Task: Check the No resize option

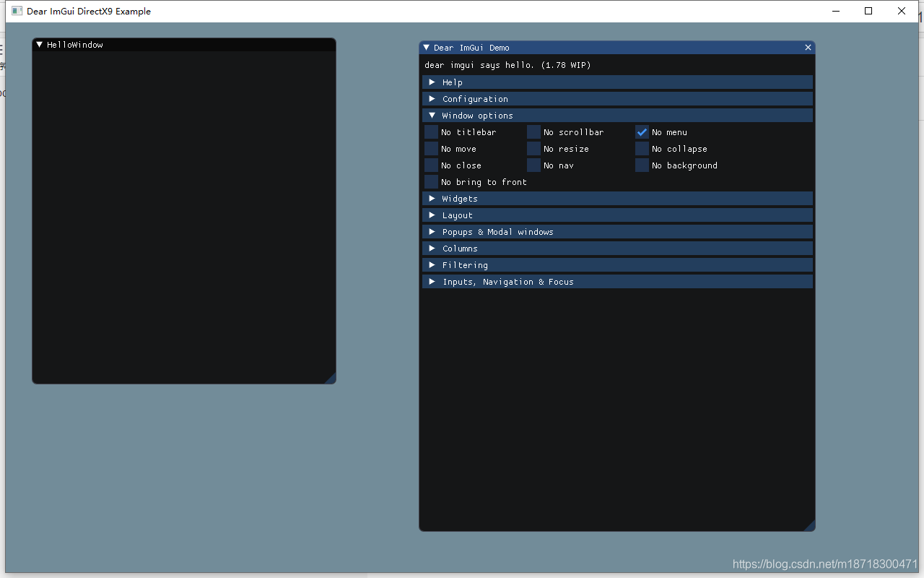Action: (x=533, y=148)
